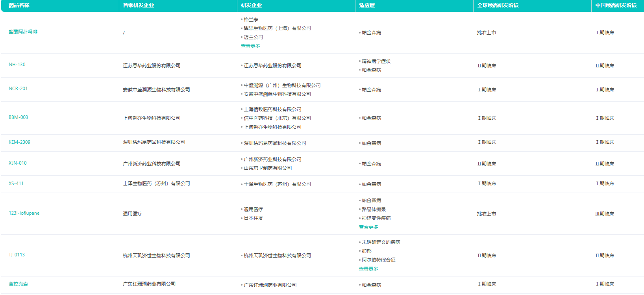Click the 全球最高研发阶段 column header
The image size is (644, 295).
tap(498, 6)
